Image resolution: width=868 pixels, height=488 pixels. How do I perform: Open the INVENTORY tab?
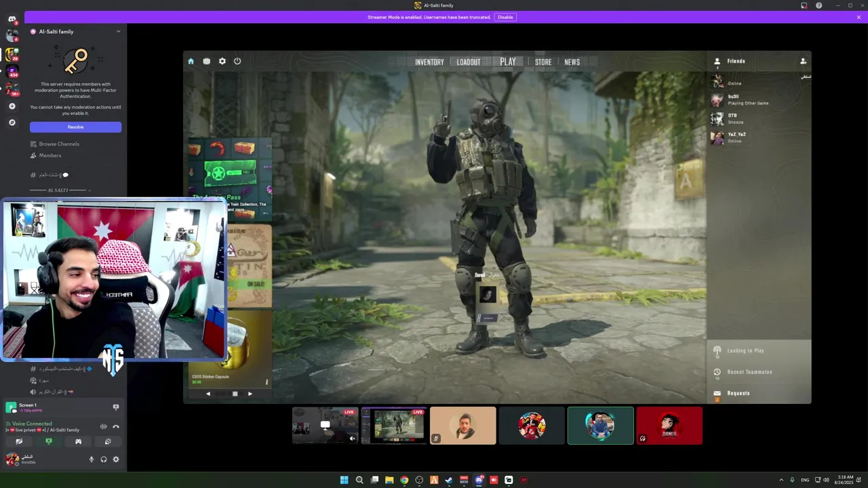(x=429, y=62)
